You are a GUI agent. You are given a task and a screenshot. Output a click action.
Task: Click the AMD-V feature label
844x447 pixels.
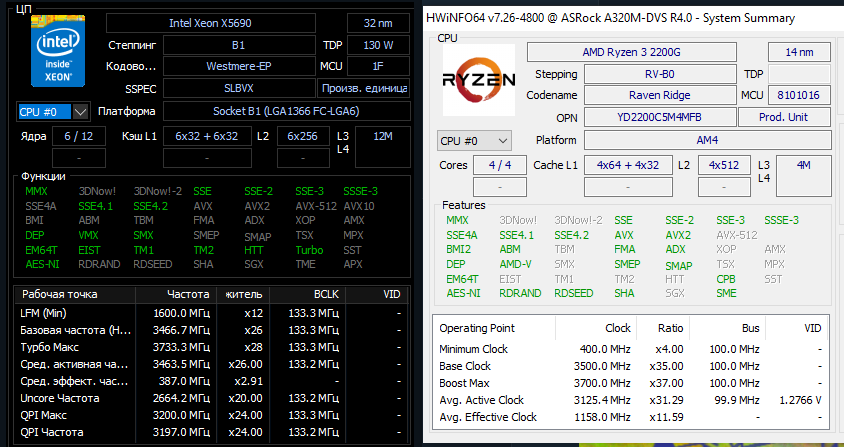coord(514,264)
